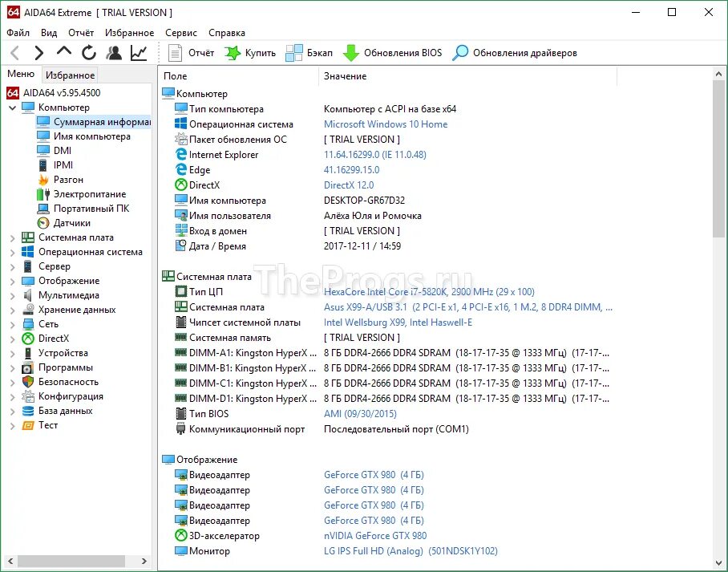
Task: Open user management via the person icon
Action: click(114, 53)
